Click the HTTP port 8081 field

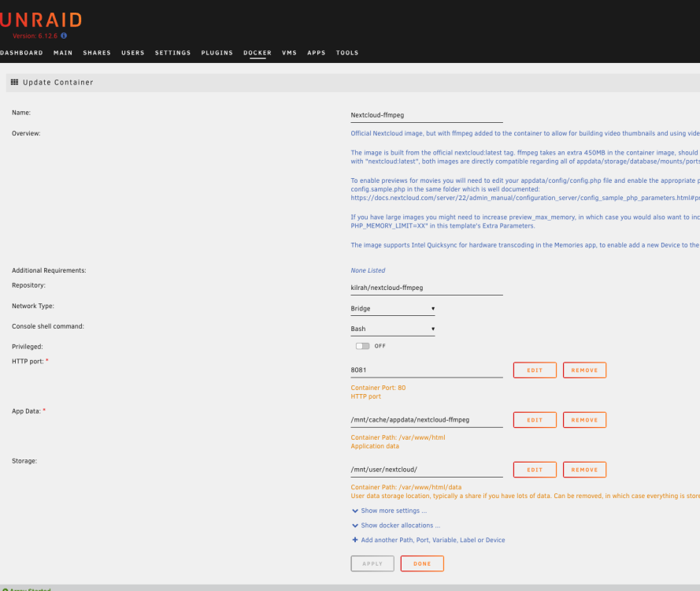426,370
